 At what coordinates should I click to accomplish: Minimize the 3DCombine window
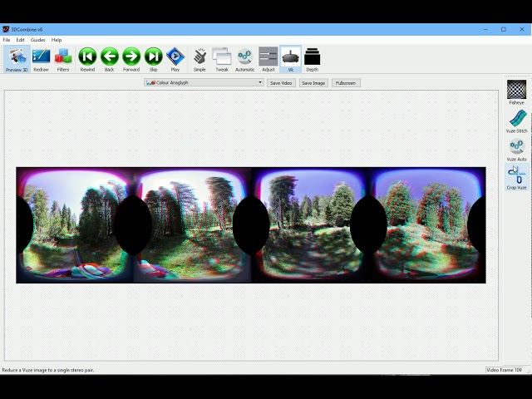(x=485, y=30)
